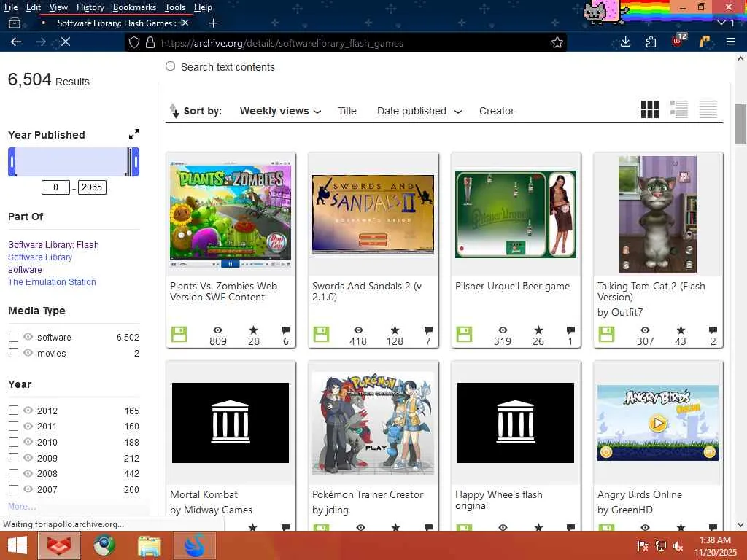
Task: Open the uBlock extension icon showing 12
Action: [678, 41]
